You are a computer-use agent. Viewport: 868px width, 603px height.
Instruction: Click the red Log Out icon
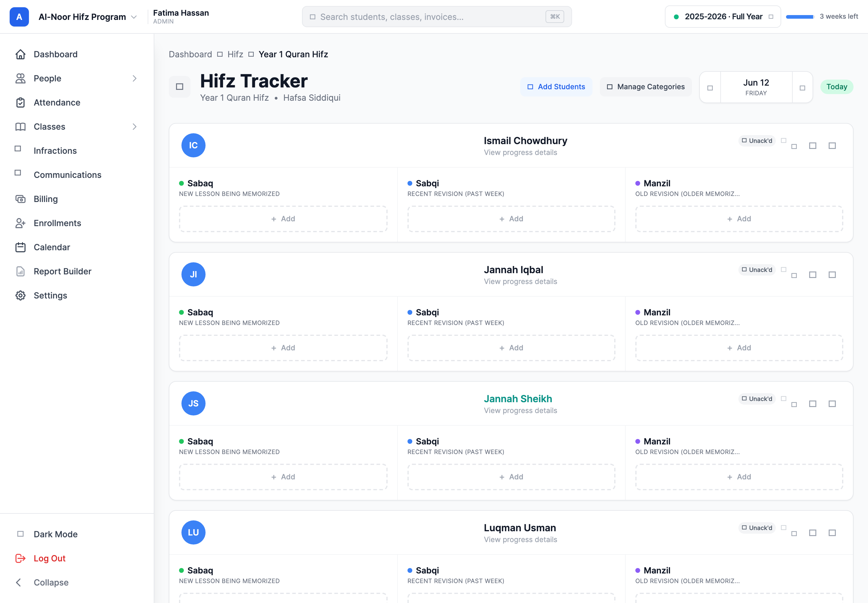point(20,558)
